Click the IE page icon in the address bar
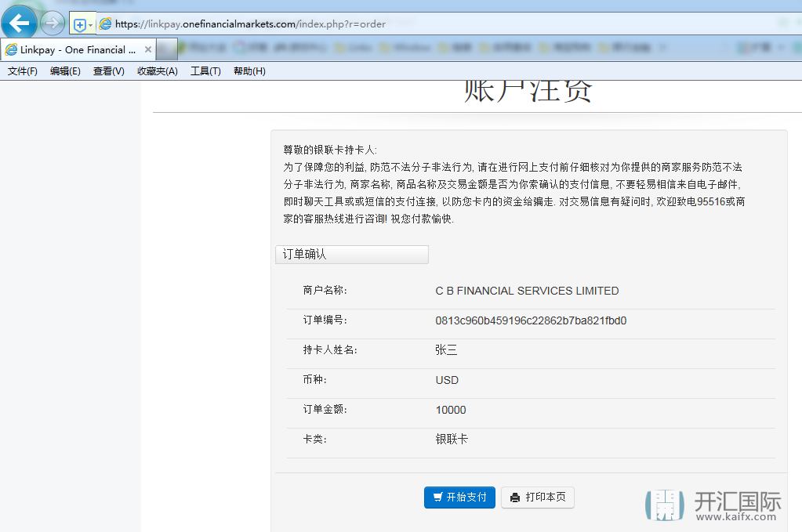The width and height of the screenshot is (802, 532). [105, 24]
